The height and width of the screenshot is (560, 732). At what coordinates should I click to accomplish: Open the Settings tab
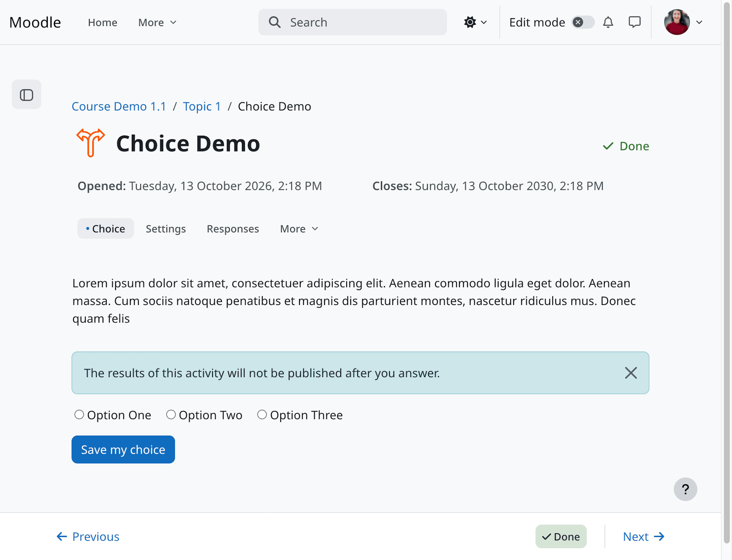point(166,229)
